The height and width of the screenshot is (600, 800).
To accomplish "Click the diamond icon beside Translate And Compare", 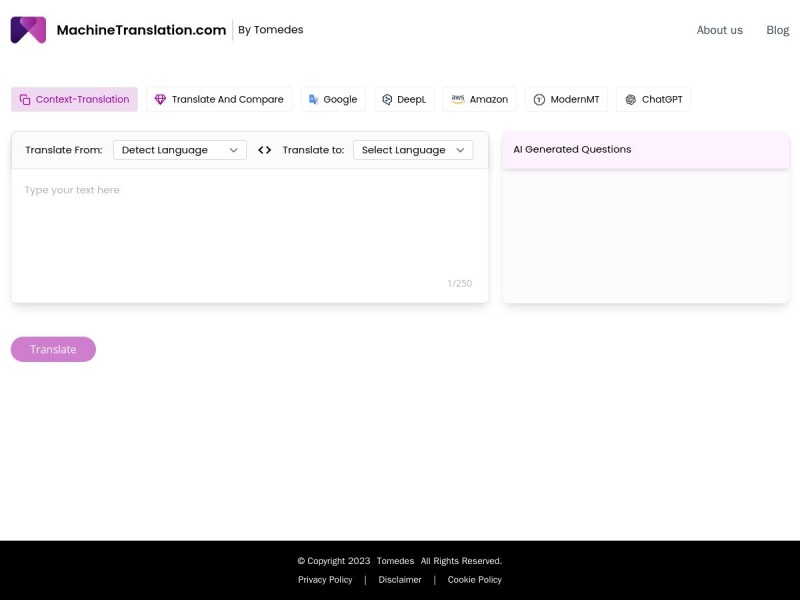I will (x=160, y=99).
